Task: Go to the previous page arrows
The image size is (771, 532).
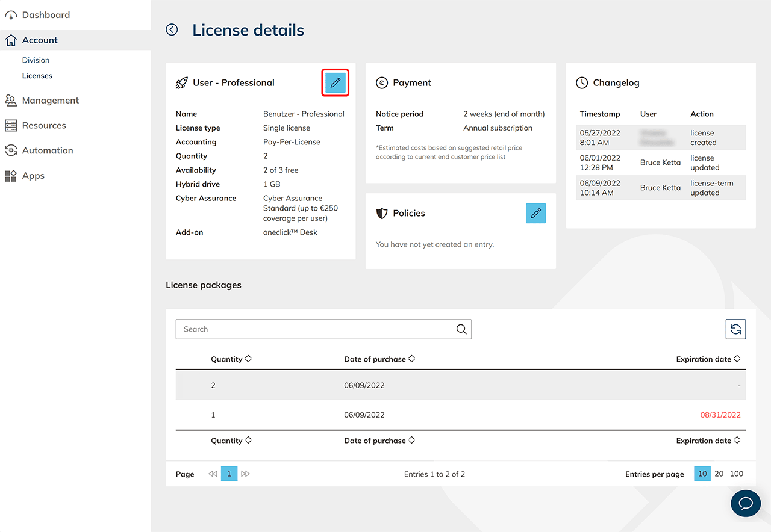Action: (213, 474)
